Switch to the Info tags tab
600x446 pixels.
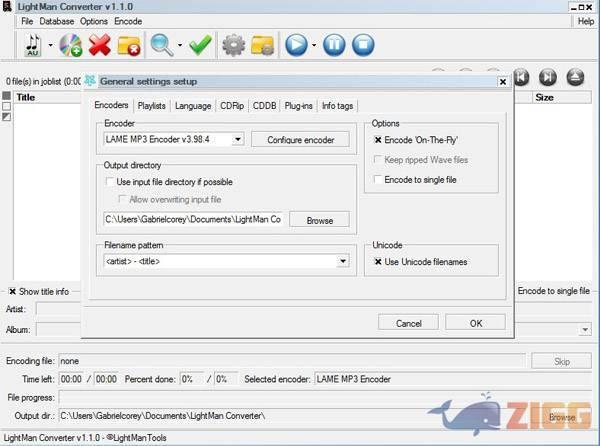338,106
